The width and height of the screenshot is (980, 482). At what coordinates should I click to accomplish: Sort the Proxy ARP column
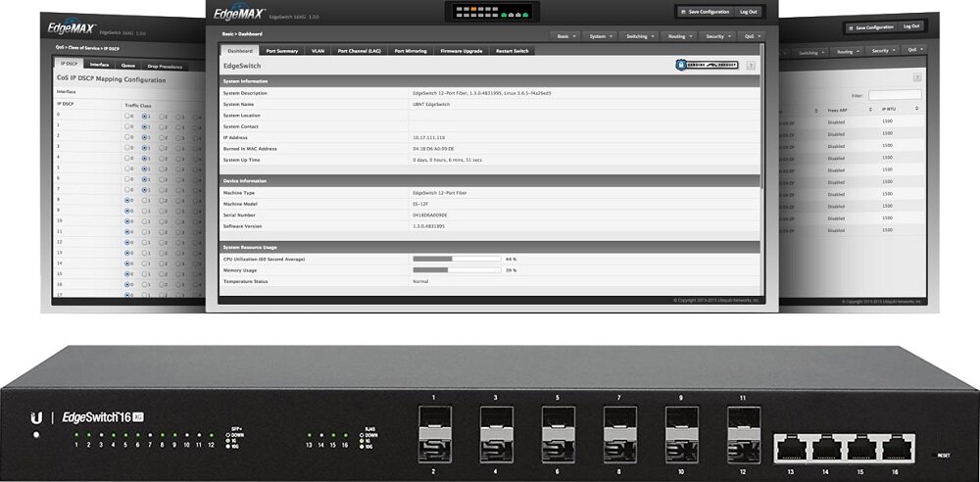(x=870, y=110)
